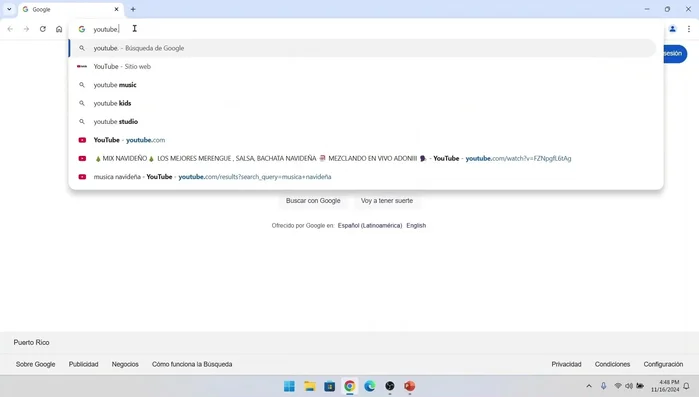Screen dimensions: 699x397
Task: Open the Configuración footer option
Action: 663,364
